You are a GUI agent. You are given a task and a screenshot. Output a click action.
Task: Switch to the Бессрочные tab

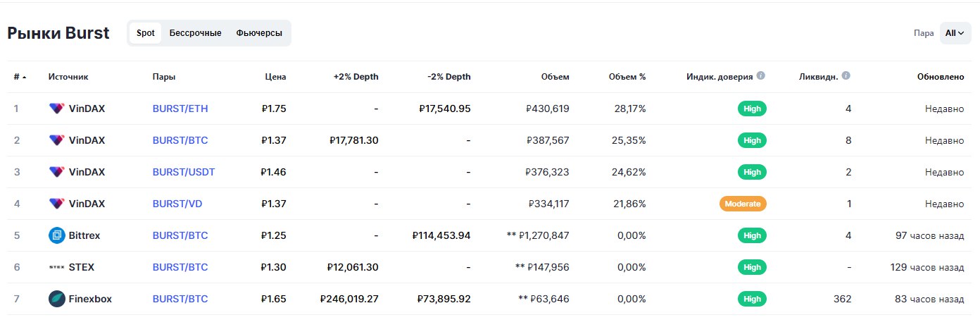pos(195,33)
